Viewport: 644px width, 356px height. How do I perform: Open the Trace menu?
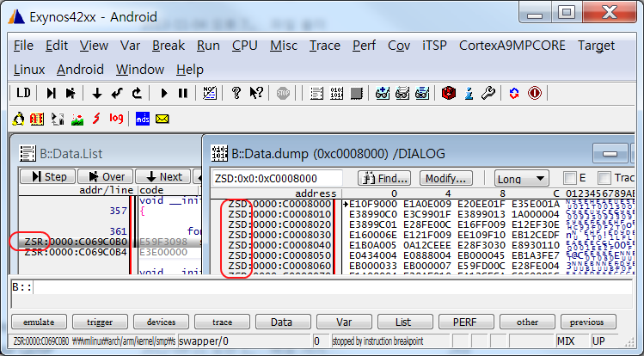pos(325,45)
